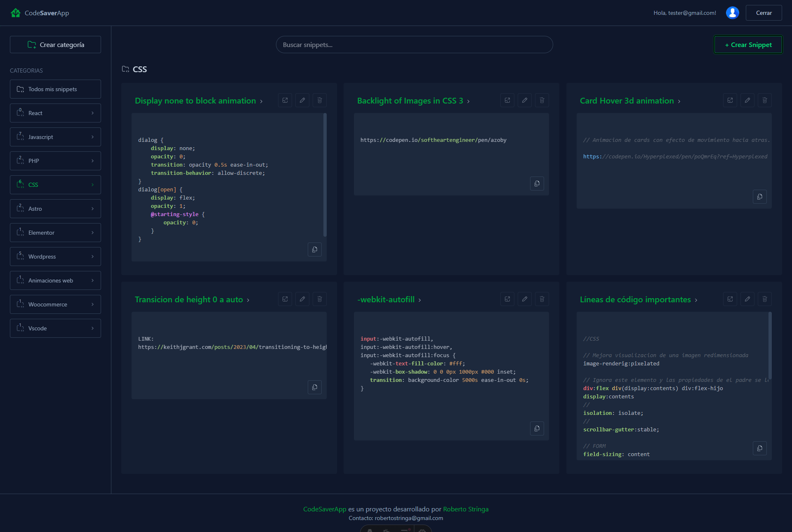The width and height of the screenshot is (792, 532).
Task: Copy the Backlight of Images codepen link
Action: tap(537, 184)
